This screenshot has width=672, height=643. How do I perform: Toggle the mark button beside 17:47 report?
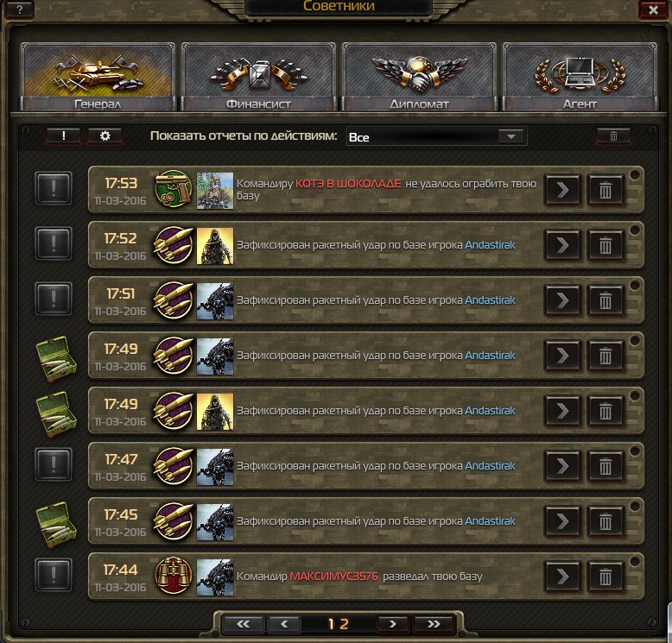tap(54, 464)
